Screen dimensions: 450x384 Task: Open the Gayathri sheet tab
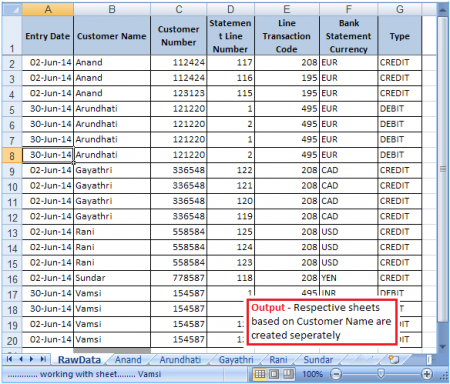(x=236, y=360)
